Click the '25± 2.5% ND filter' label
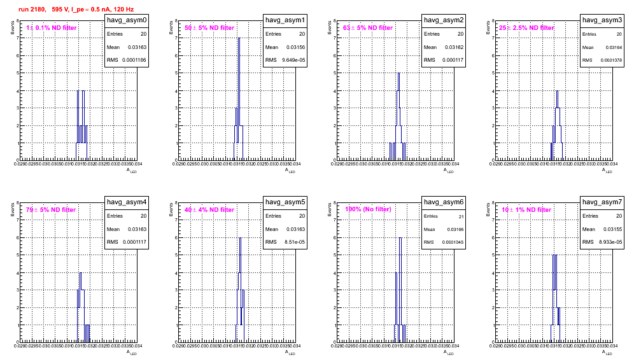The height and width of the screenshot is (364, 634). click(526, 28)
